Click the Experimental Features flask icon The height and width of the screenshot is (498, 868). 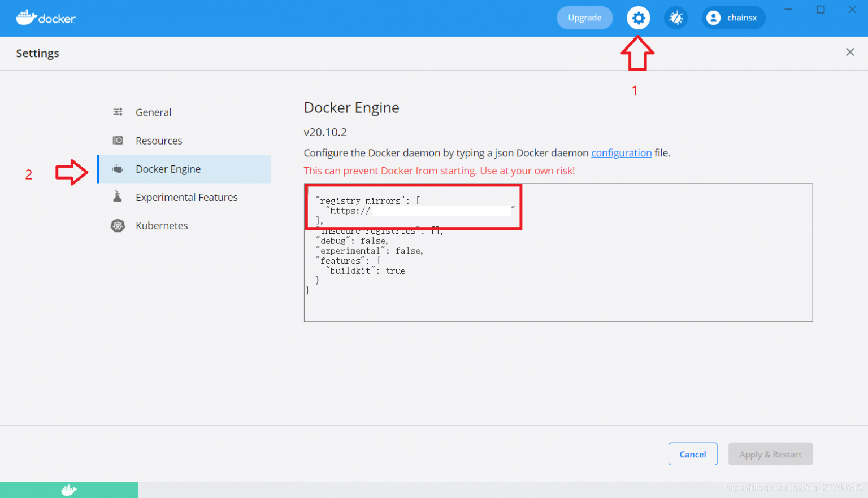pyautogui.click(x=118, y=196)
